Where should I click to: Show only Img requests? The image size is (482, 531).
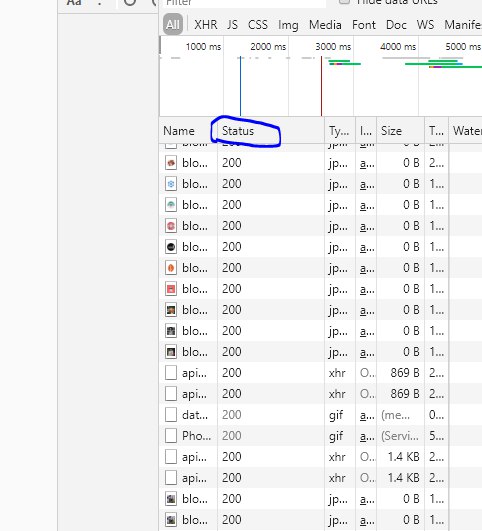(x=288, y=25)
